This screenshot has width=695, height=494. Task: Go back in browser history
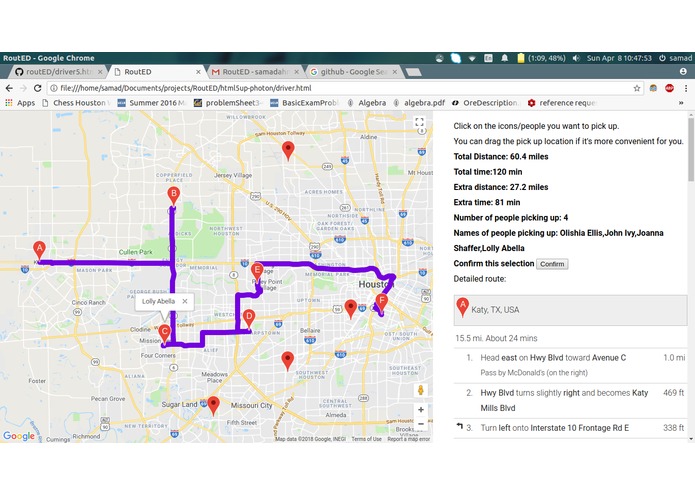click(9, 88)
